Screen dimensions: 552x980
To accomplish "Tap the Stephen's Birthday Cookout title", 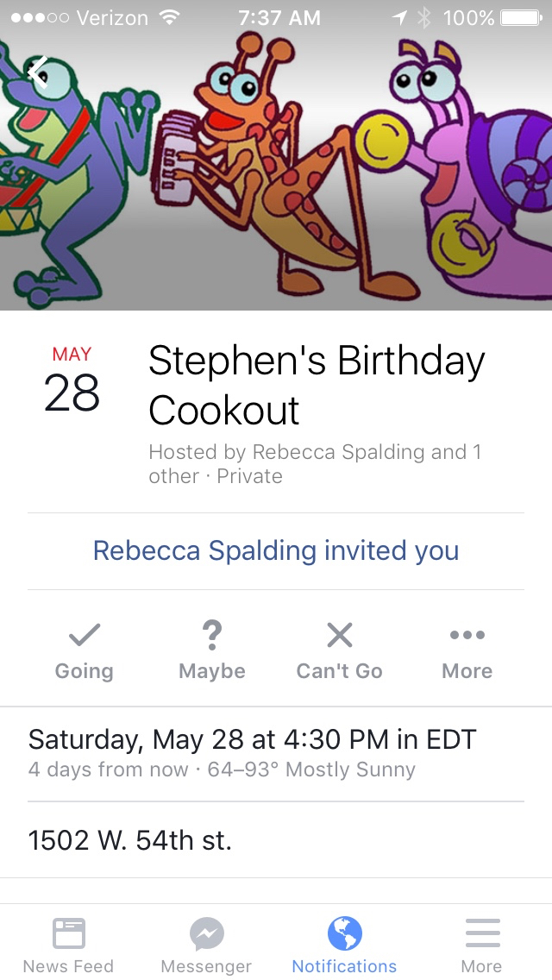I will [x=316, y=385].
